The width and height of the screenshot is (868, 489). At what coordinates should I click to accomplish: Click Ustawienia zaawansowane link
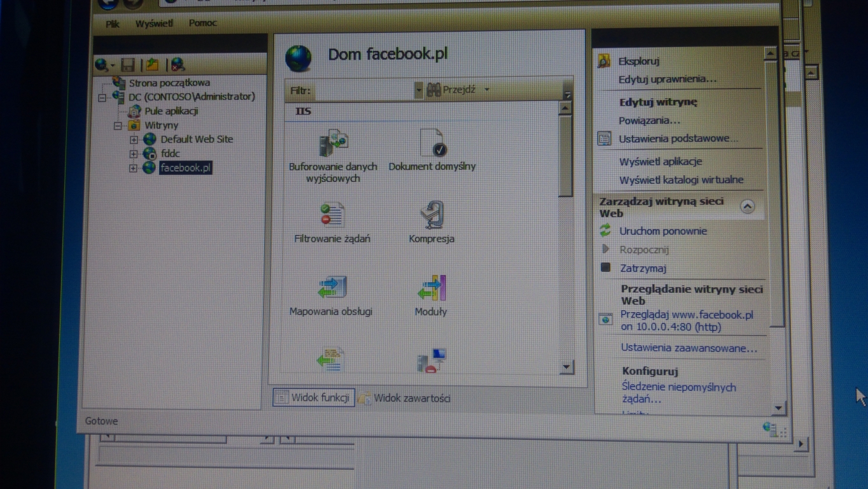pyautogui.click(x=689, y=348)
